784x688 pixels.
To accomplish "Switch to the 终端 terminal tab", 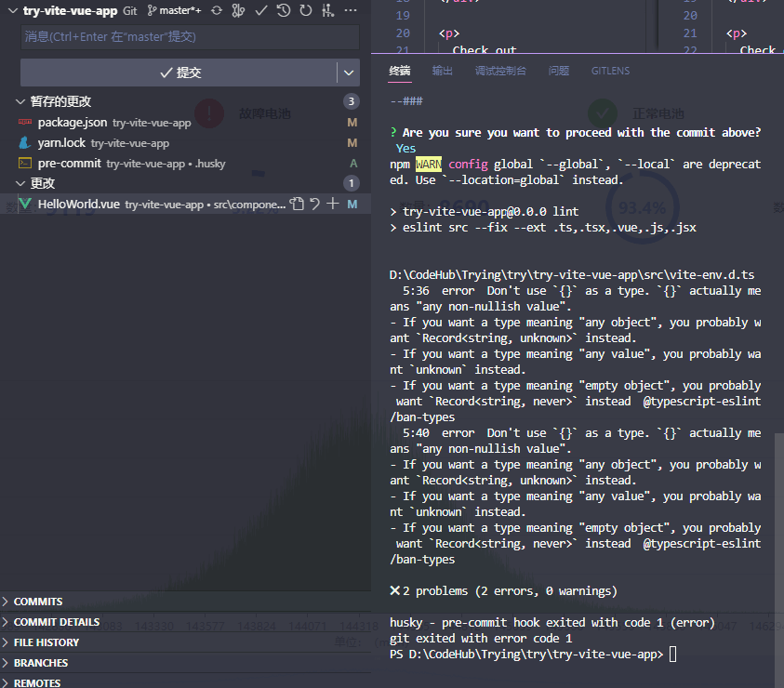I will point(400,71).
